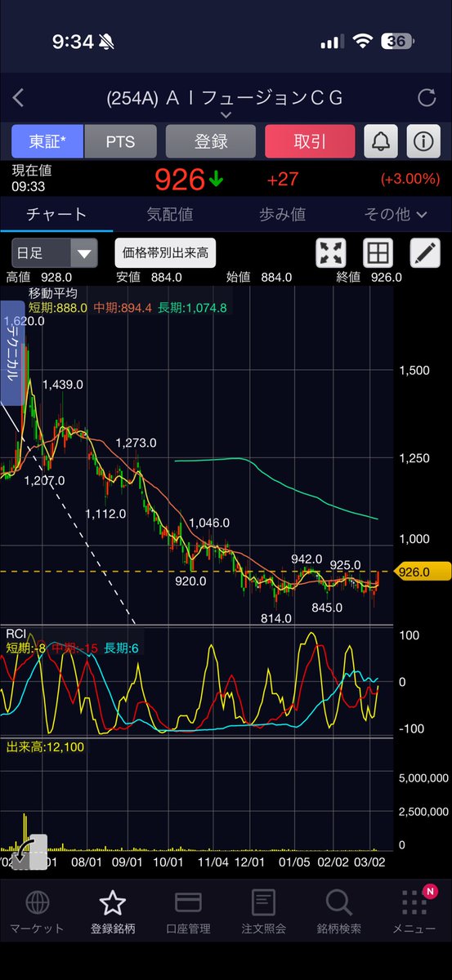Image resolution: width=452 pixels, height=980 pixels.
Task: Tap the 移動平均 indicator label
Action: point(51,293)
